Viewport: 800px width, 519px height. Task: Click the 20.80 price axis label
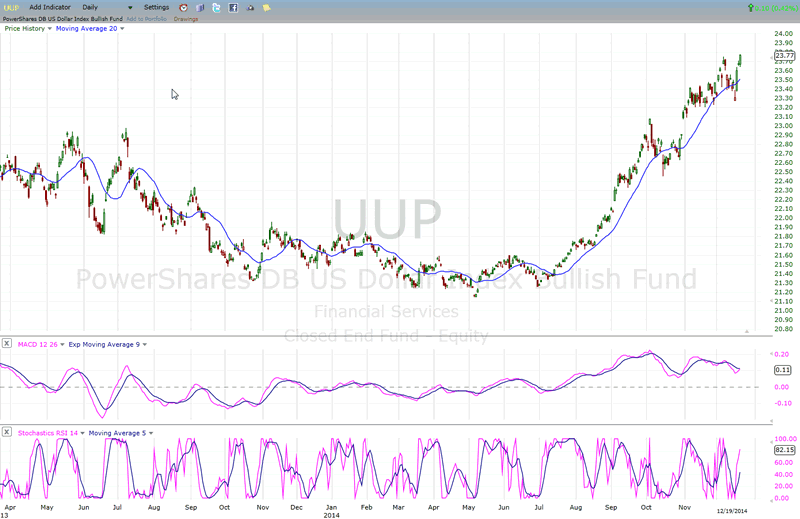pyautogui.click(x=783, y=329)
